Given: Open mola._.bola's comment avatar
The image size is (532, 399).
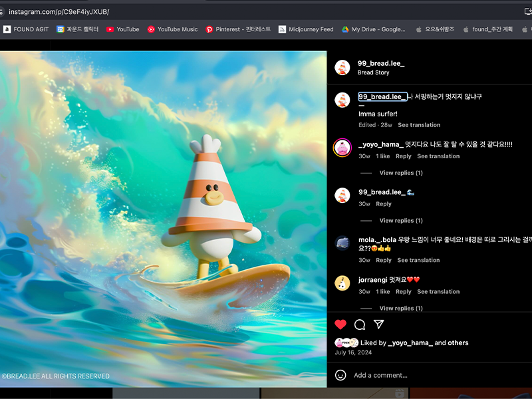Looking at the screenshot, I should pos(342,243).
